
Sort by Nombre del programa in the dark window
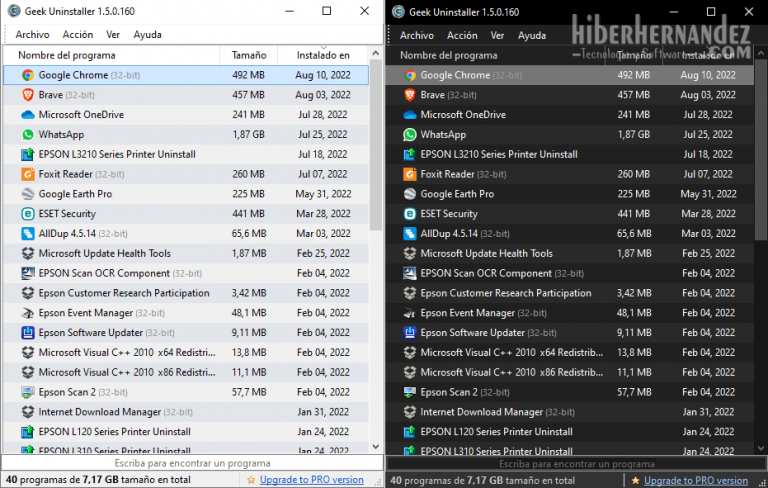(448, 55)
